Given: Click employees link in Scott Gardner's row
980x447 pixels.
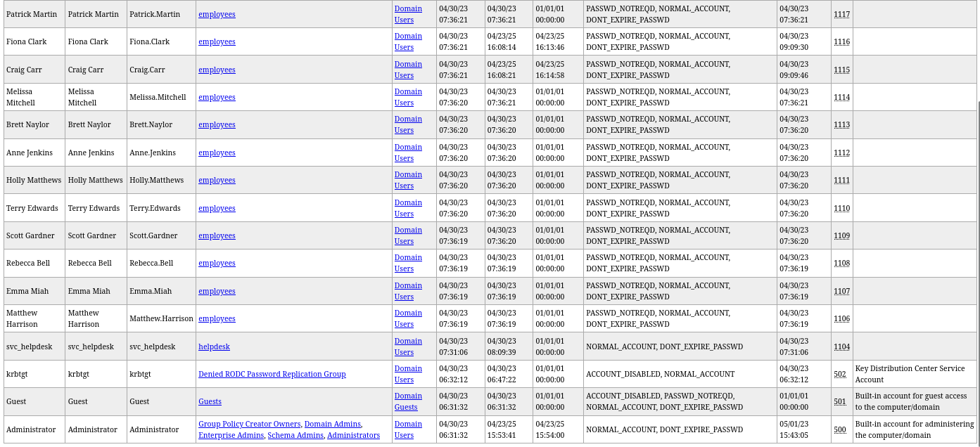Looking at the screenshot, I should pos(217,235).
